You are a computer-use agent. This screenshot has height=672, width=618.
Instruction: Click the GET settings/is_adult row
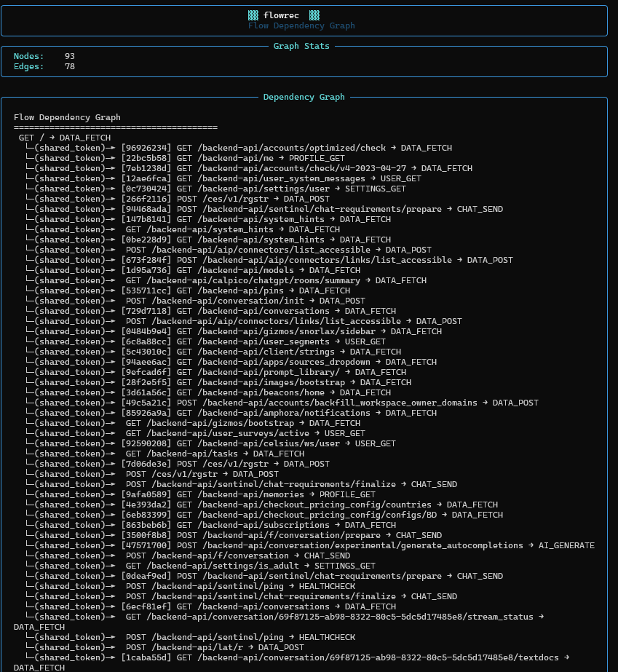201,566
